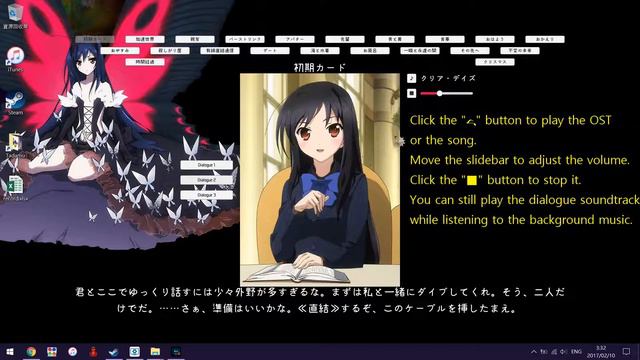Click the クリア・デイズ song title

coord(449,78)
